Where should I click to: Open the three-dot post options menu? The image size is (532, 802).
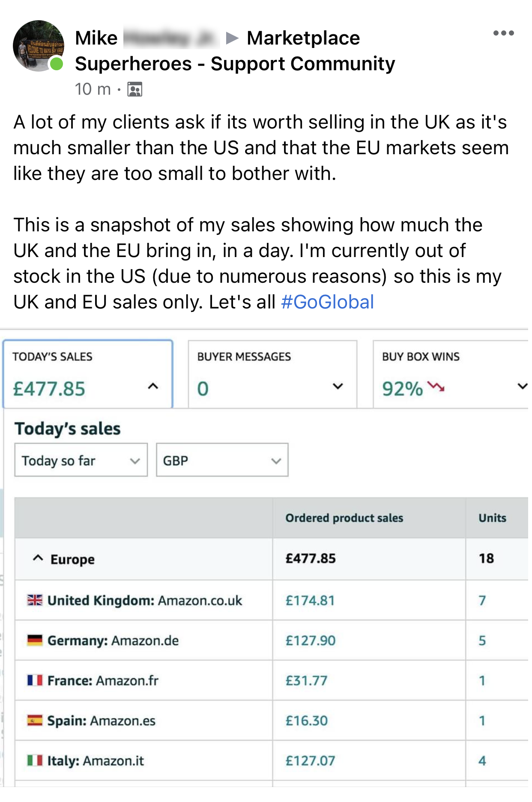(503, 33)
